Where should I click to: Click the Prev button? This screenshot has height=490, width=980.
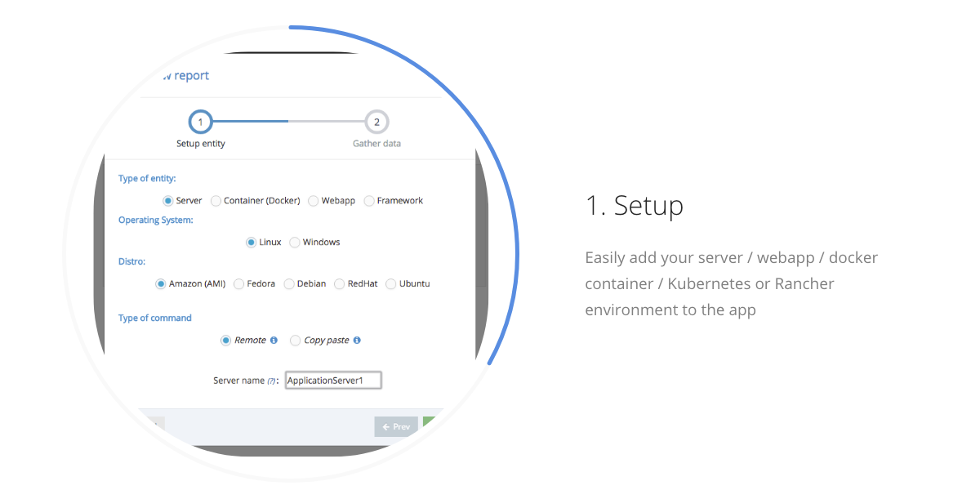tap(396, 425)
